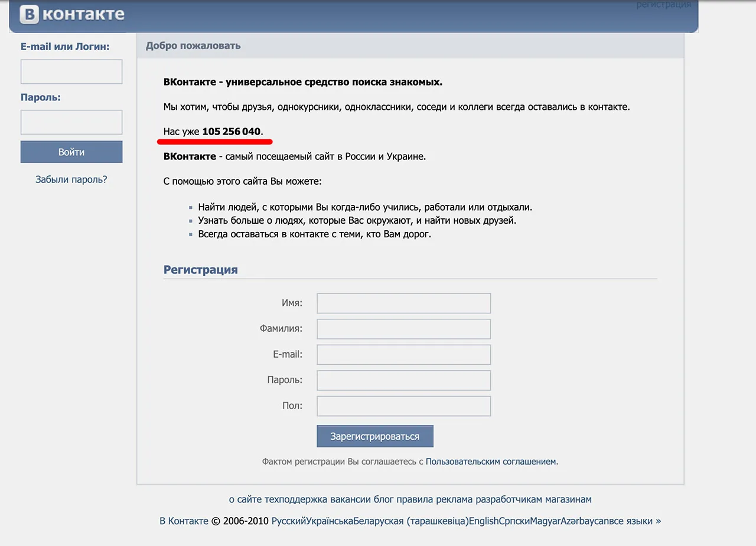
Task: Click the sentence 'Мы хотим, чтобы друзья, однокурсники'
Action: [x=397, y=107]
